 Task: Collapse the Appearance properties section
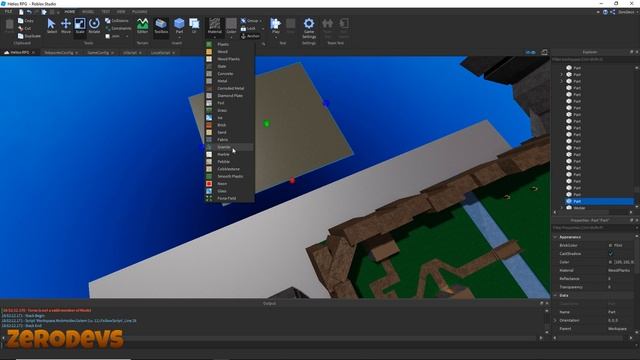[x=555, y=237]
